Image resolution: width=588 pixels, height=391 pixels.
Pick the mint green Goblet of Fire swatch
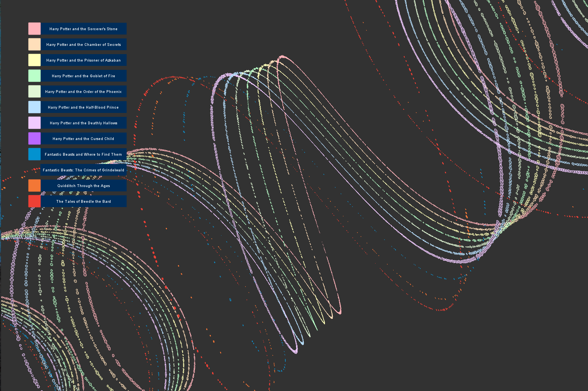pos(34,76)
